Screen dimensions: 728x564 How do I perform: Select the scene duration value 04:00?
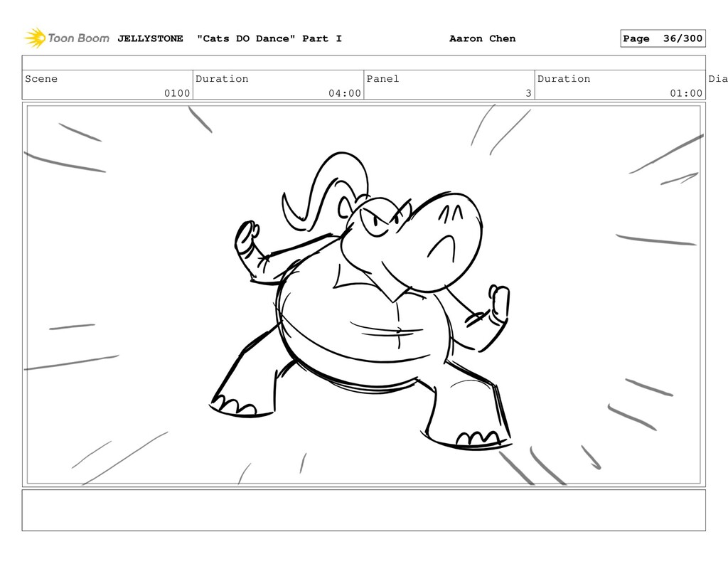345,93
